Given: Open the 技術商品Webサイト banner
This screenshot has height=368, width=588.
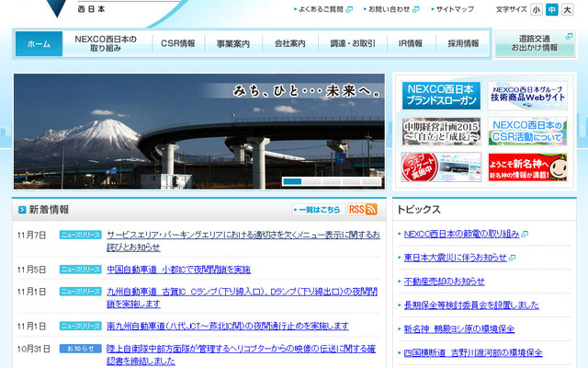Looking at the screenshot, I should tap(527, 96).
